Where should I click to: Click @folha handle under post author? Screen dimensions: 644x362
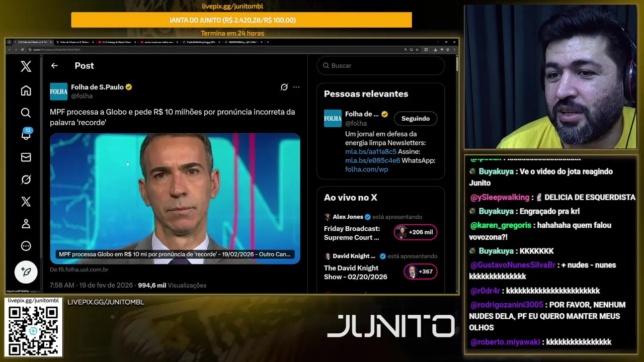pos(82,96)
